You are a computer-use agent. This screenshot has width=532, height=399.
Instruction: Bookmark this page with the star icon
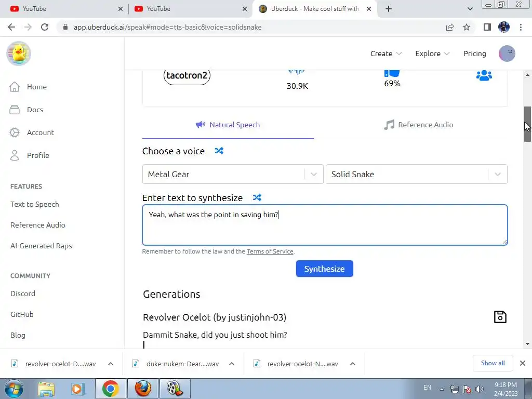[467, 27]
